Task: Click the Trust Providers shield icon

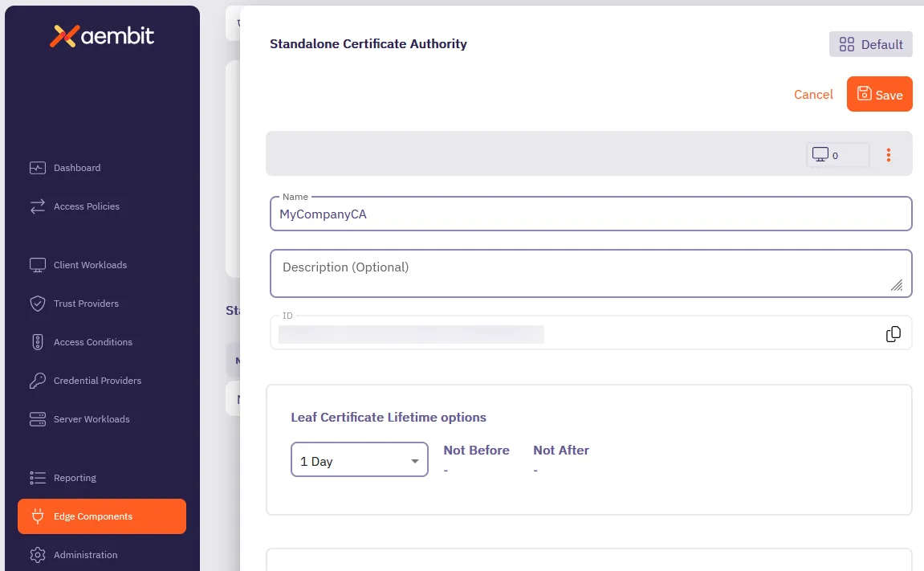Action: [x=37, y=303]
